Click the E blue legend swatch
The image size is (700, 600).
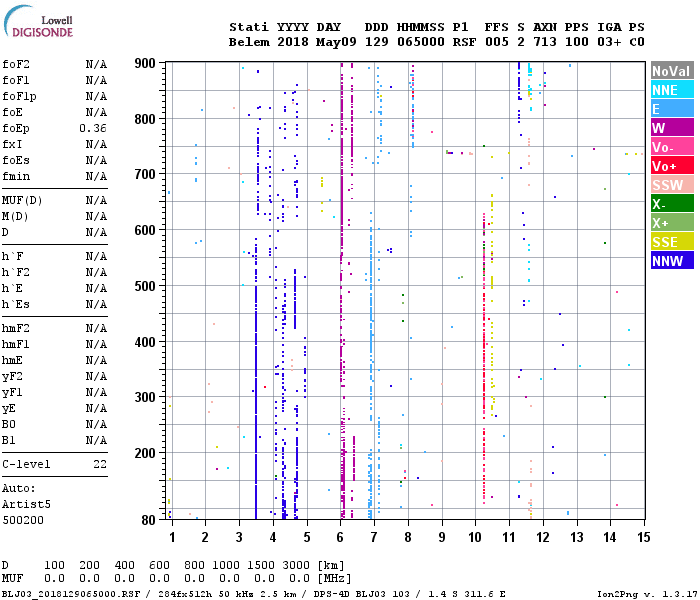(x=672, y=109)
